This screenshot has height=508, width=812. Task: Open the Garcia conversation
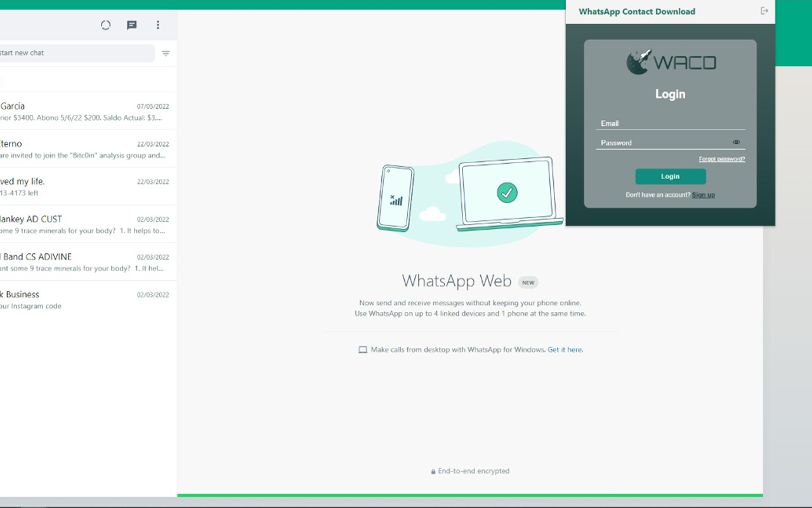(x=63, y=111)
